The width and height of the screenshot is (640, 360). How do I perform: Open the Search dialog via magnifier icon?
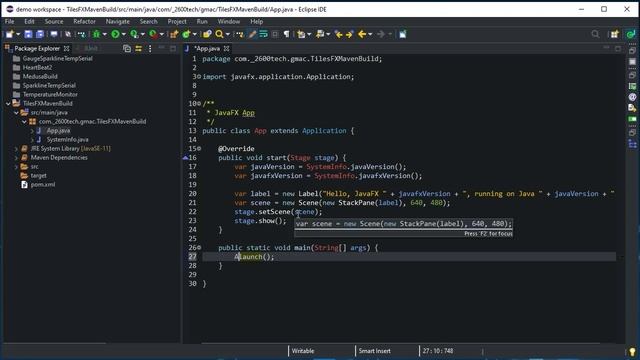tap(220, 34)
